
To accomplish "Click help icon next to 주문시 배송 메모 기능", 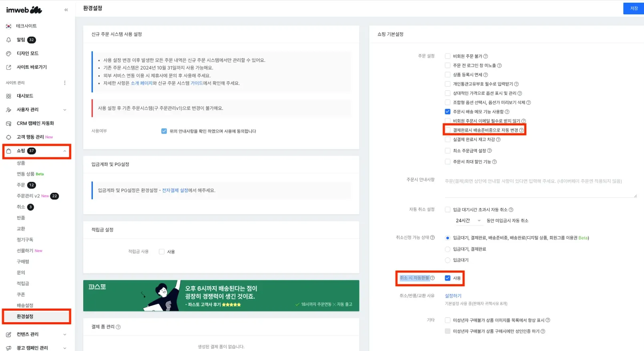I will click(x=507, y=112).
